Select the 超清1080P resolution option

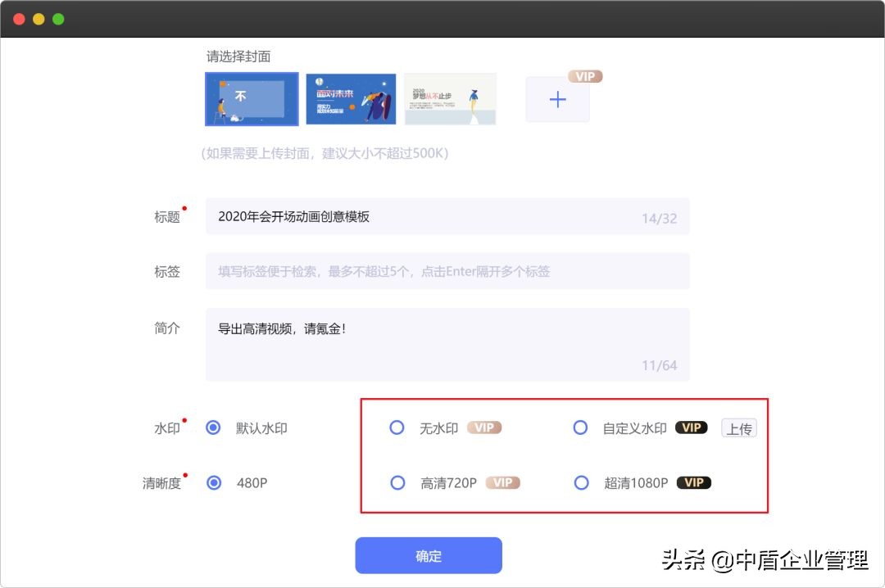point(581,482)
